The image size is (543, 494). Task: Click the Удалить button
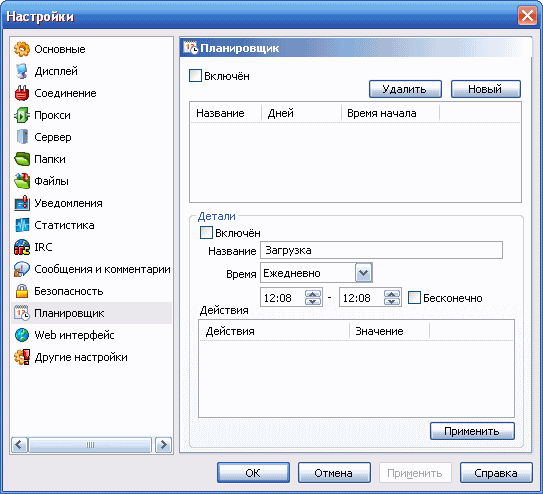click(x=405, y=89)
